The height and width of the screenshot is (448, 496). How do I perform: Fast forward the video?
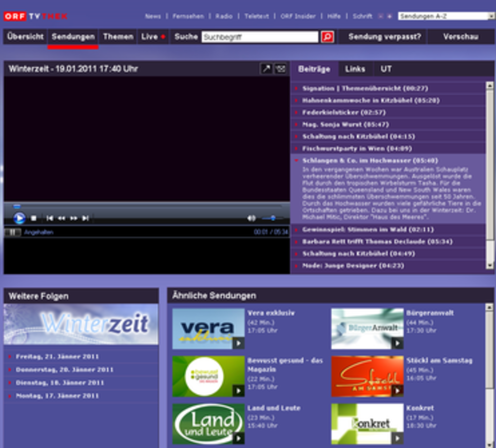point(74,219)
